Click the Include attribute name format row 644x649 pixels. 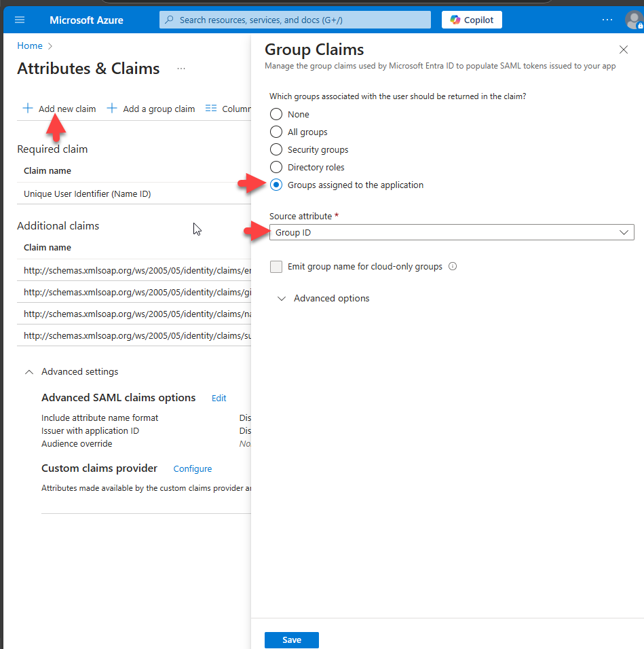pyautogui.click(x=146, y=418)
